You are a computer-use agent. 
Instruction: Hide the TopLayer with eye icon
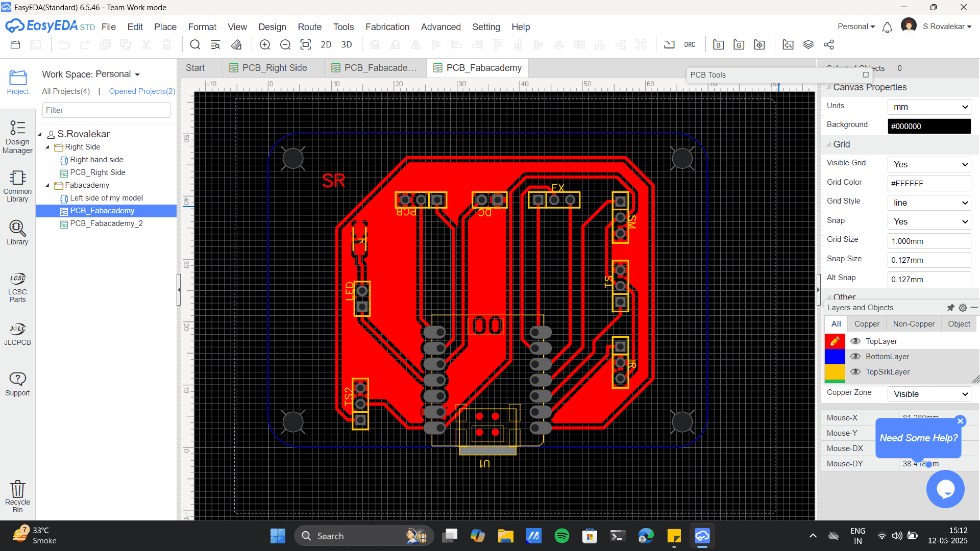point(855,341)
